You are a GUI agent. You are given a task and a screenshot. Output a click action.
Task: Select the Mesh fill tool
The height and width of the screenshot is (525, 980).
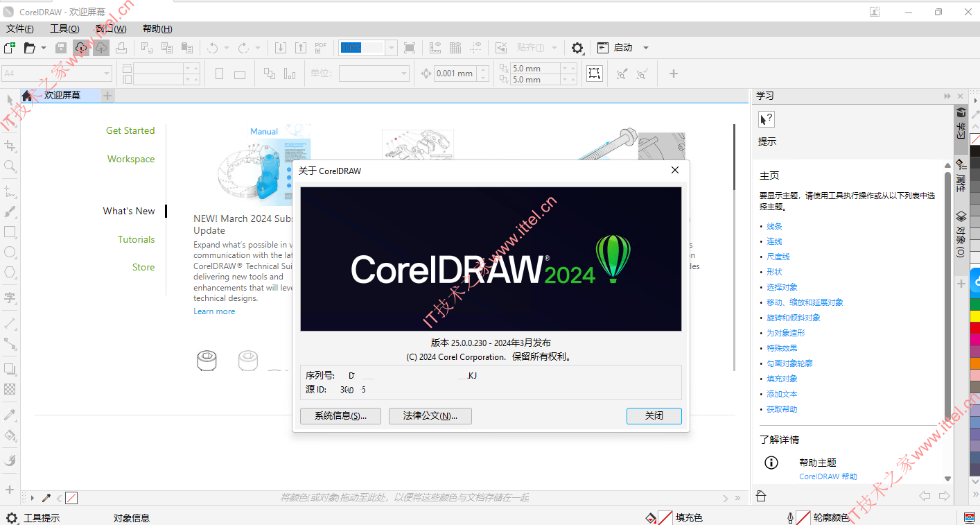(10, 389)
